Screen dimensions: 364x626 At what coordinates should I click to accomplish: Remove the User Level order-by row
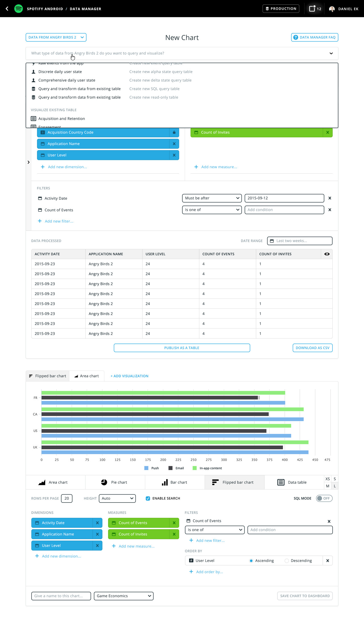[328, 561]
